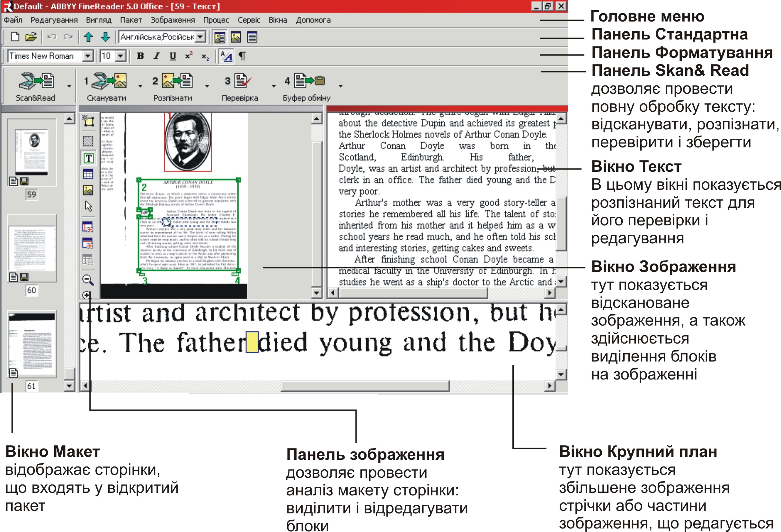This screenshot has width=781, height=532.
Task: Select the Table block tool
Action: pyautogui.click(x=88, y=174)
